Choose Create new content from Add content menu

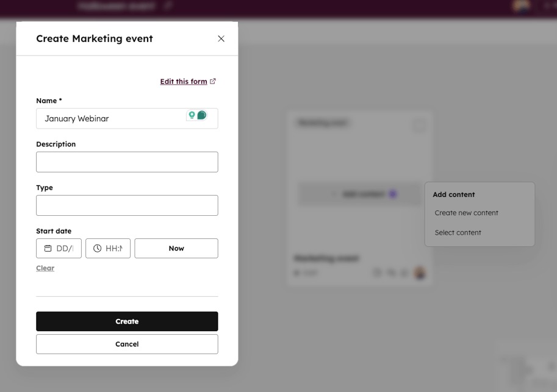click(466, 213)
